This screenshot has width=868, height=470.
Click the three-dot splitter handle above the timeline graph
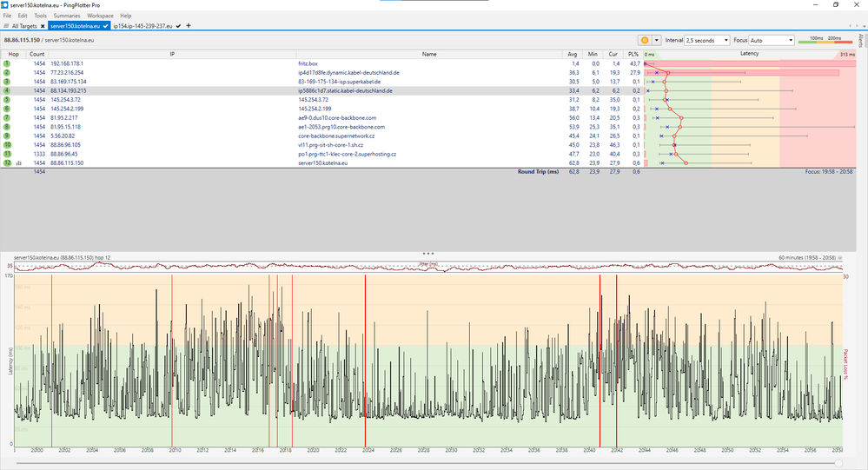coord(427,254)
